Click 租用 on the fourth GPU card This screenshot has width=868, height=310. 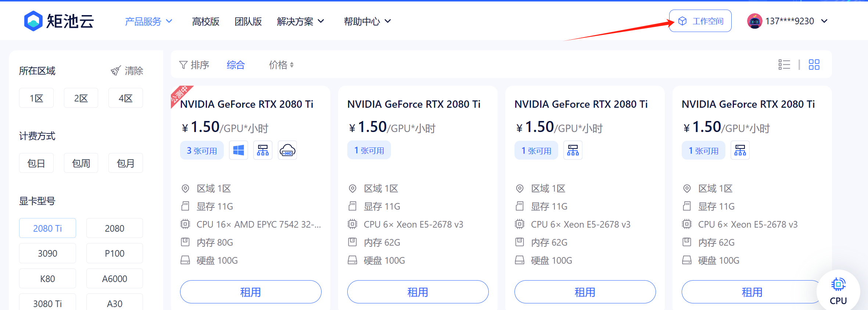click(x=752, y=292)
